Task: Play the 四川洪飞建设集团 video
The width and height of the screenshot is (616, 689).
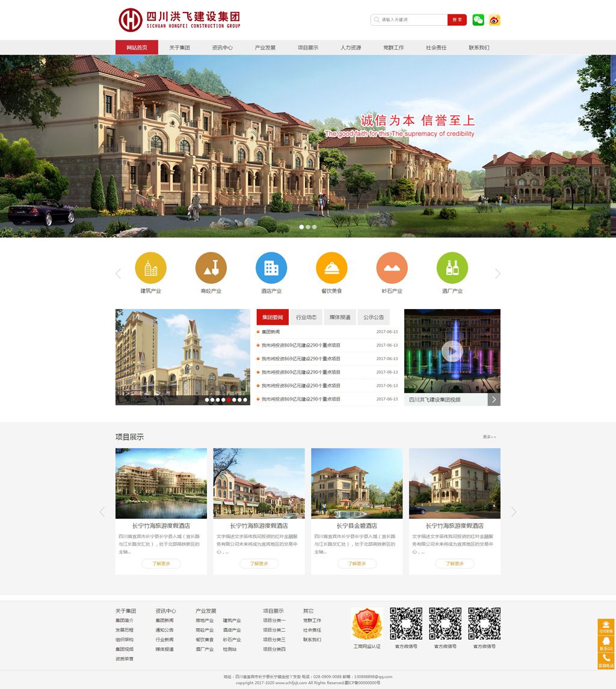Action: pos(452,351)
